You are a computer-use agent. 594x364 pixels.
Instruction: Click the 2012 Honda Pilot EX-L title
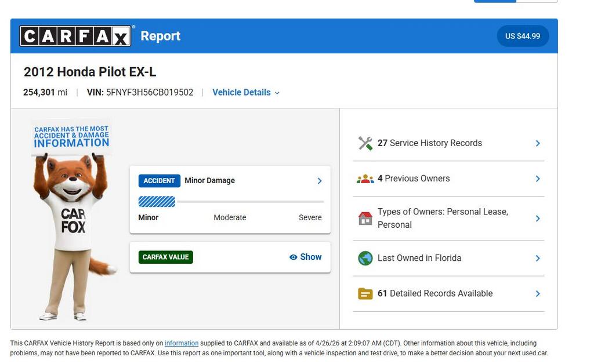coord(90,72)
